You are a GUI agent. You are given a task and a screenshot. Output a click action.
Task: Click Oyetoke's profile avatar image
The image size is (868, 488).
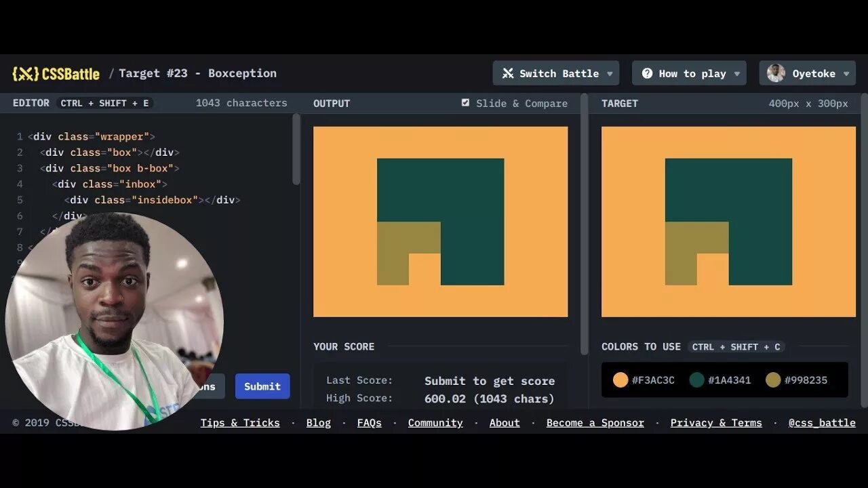[777, 73]
